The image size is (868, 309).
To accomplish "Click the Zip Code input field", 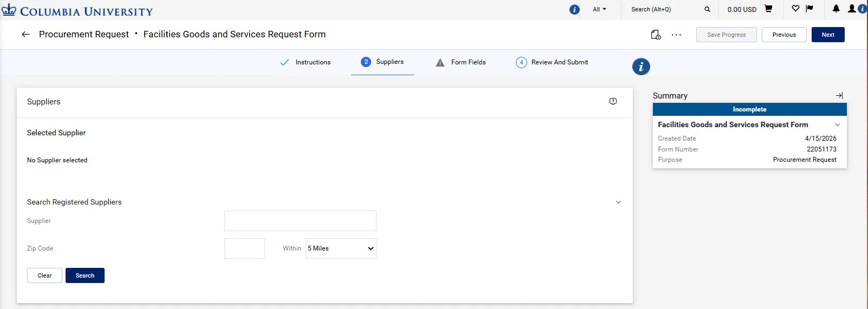I will pyautogui.click(x=244, y=248).
